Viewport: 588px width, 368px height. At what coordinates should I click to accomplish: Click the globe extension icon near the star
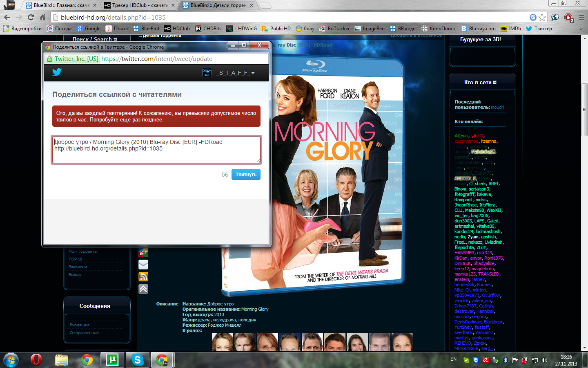tap(555, 17)
